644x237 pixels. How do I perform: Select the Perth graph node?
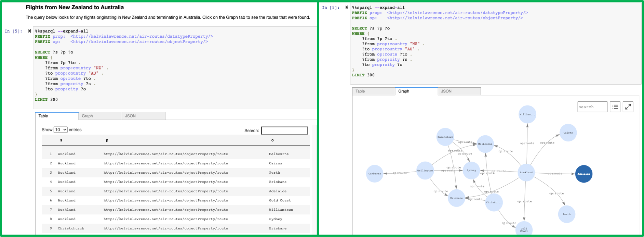[567, 214]
